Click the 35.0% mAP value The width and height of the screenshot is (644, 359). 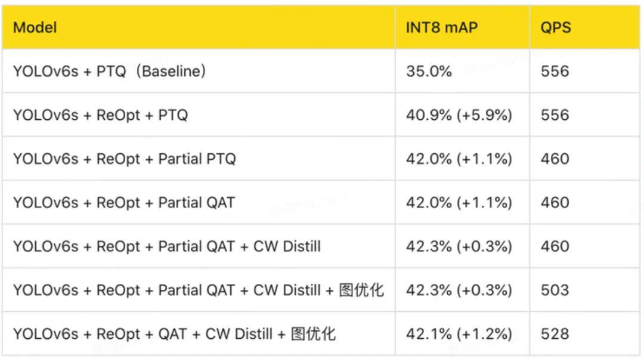pyautogui.click(x=429, y=72)
